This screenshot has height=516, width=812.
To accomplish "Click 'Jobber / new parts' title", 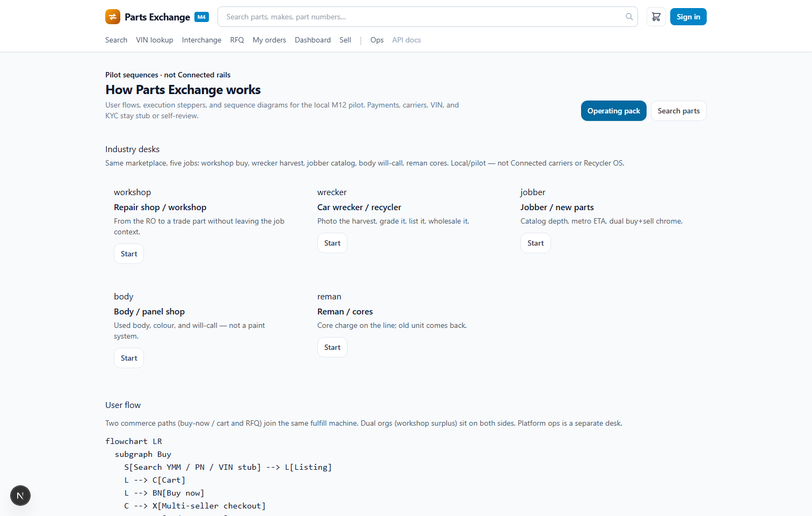I will tap(557, 207).
